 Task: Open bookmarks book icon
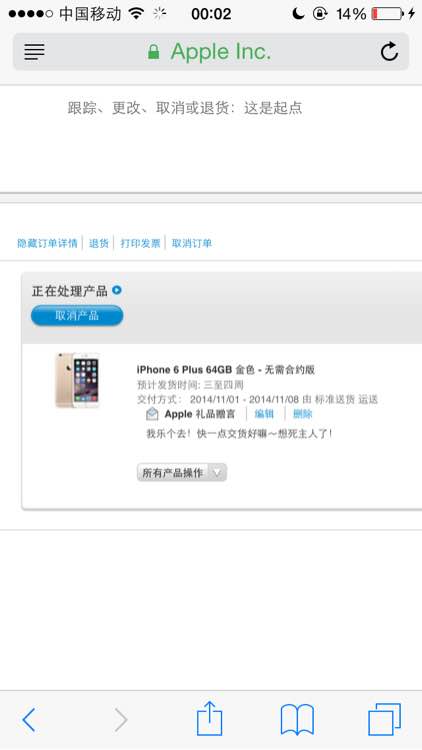pos(297,719)
